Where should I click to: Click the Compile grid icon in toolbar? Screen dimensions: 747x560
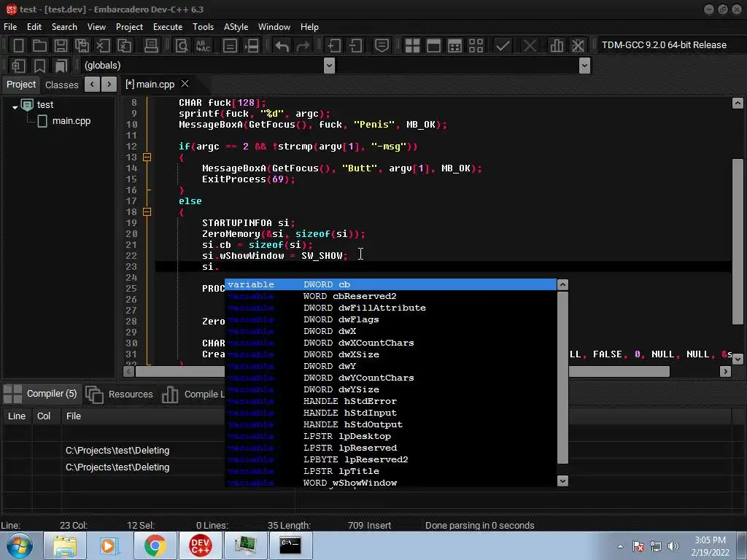[x=412, y=45]
